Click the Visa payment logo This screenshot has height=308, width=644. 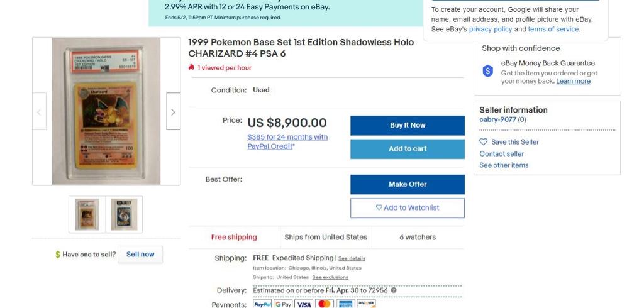tap(304, 304)
